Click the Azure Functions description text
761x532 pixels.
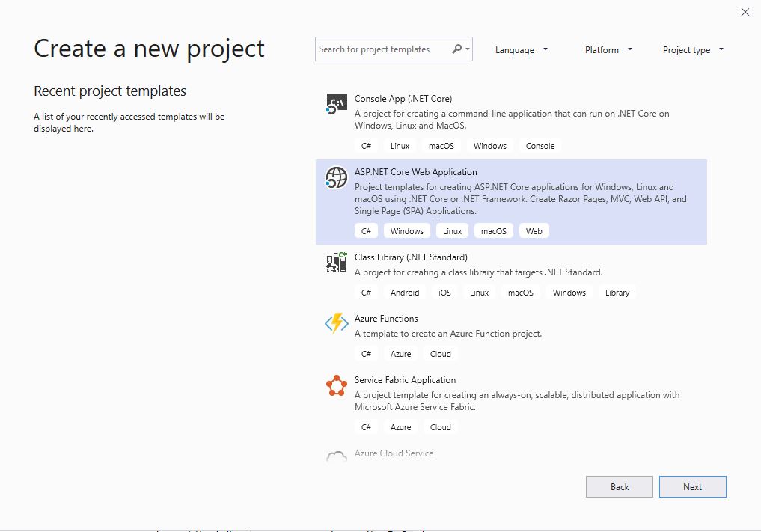click(448, 334)
